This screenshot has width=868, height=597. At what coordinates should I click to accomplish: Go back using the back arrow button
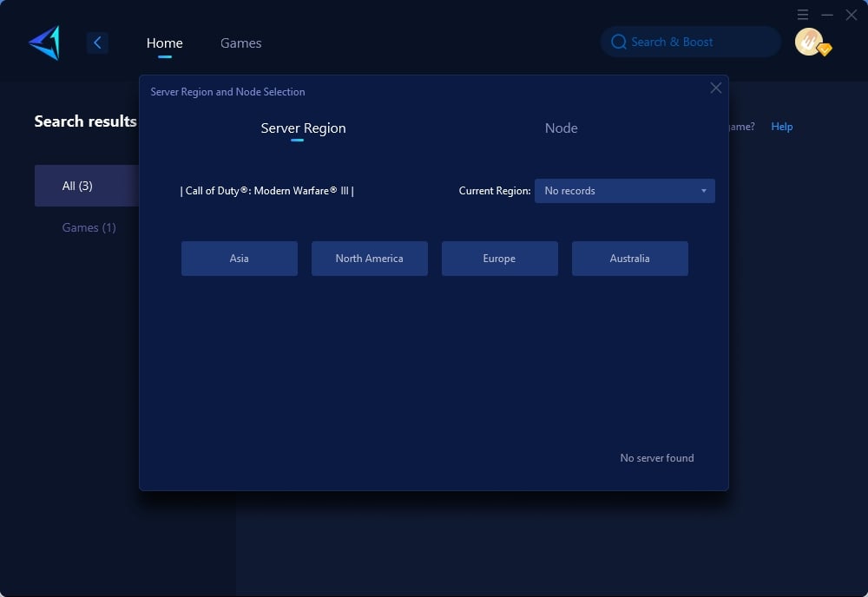pos(97,43)
